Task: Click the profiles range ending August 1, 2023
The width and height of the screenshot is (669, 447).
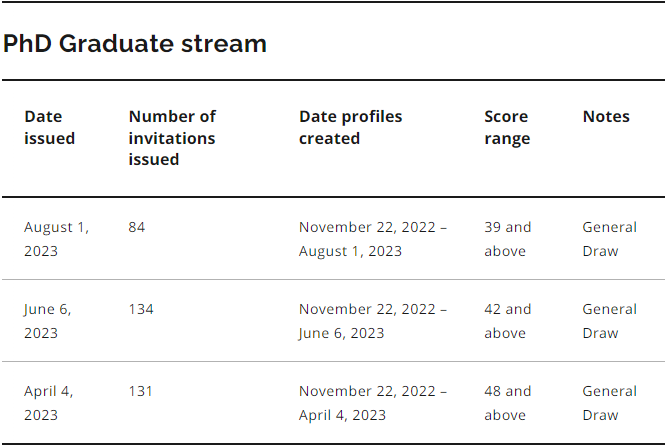Action: (x=373, y=239)
